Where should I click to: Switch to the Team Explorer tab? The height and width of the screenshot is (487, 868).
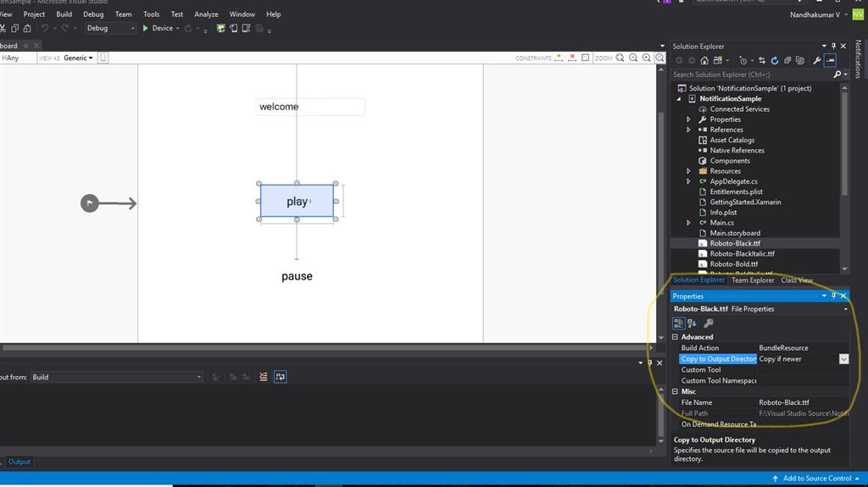(x=752, y=280)
